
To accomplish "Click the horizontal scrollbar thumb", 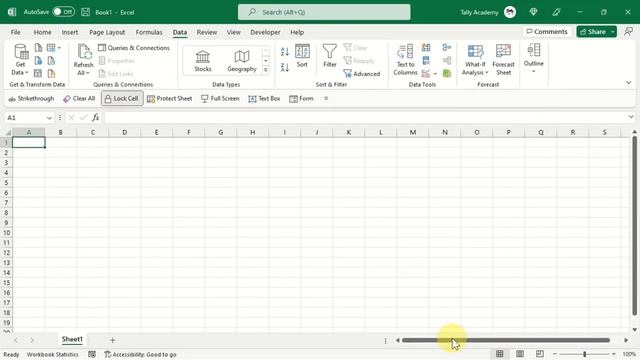I will 506,340.
